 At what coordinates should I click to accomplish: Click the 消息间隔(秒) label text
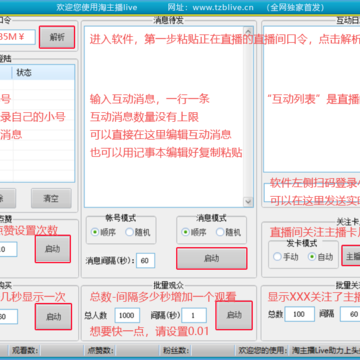pos(110,260)
